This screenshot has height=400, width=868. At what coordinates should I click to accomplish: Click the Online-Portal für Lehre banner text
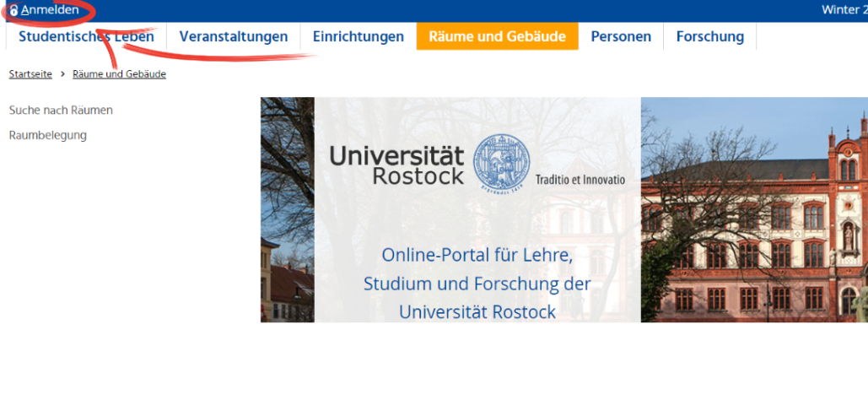tap(477, 283)
